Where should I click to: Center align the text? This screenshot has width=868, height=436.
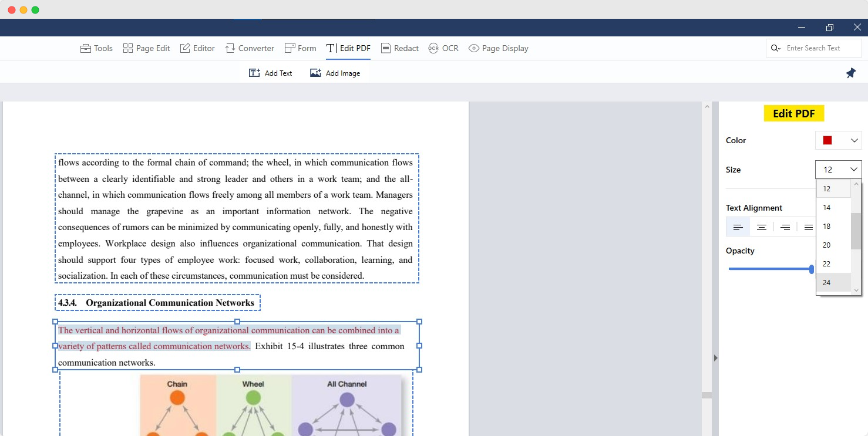[x=761, y=227]
